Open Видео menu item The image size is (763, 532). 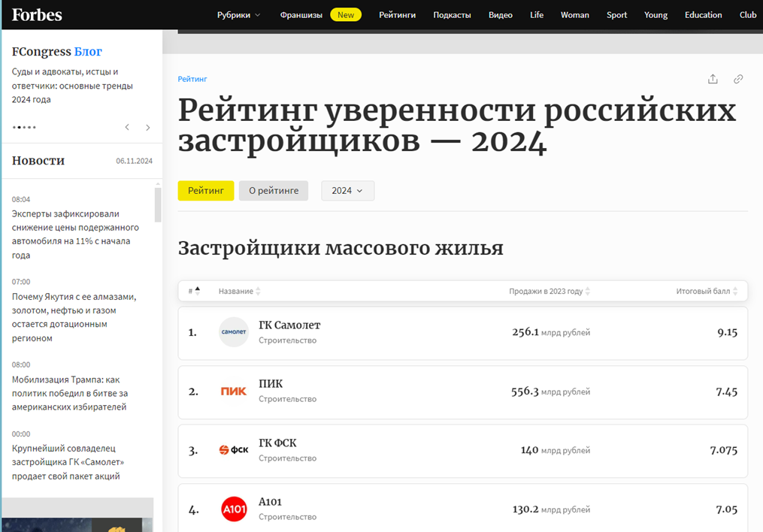pos(500,15)
